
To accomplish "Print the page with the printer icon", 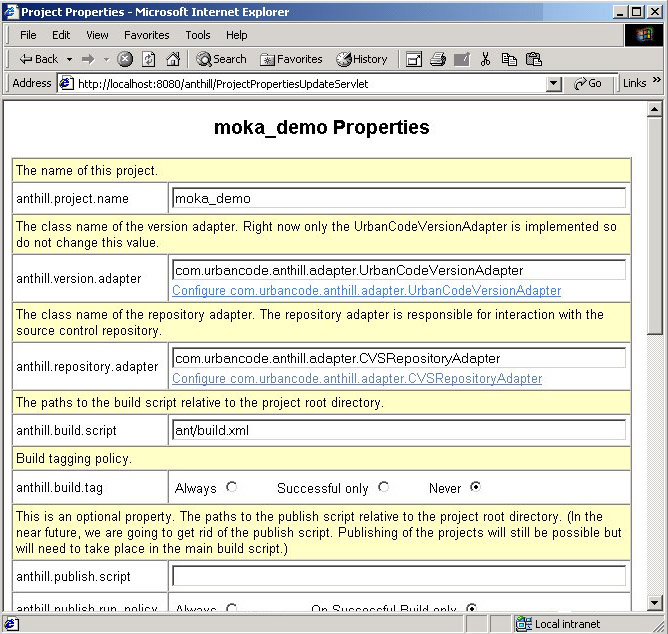I will [438, 59].
